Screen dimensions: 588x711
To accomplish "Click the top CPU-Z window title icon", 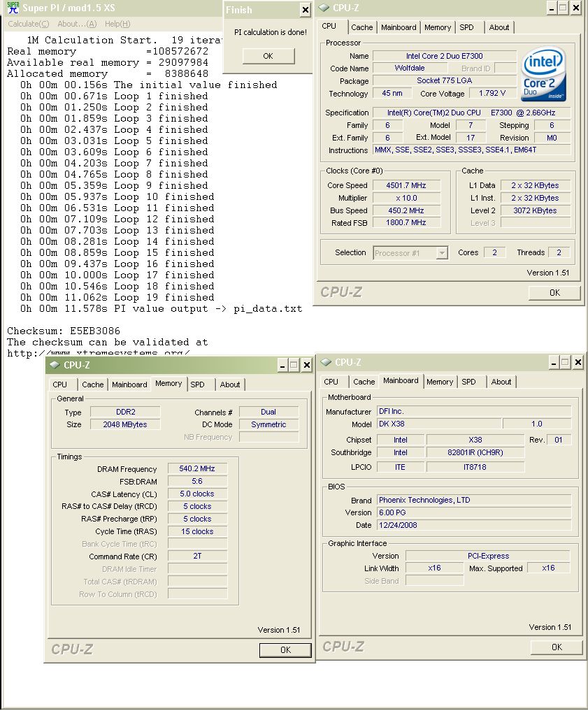I will click(x=324, y=8).
